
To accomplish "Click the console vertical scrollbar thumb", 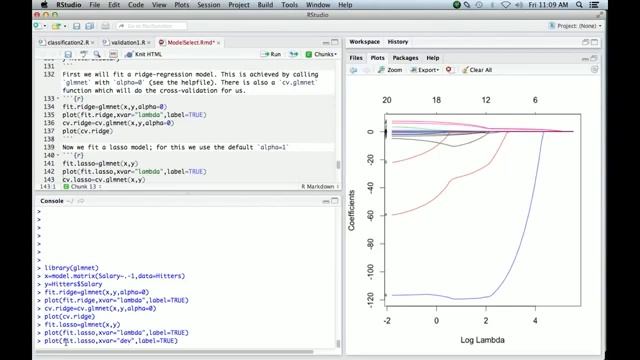I will click(x=338, y=343).
